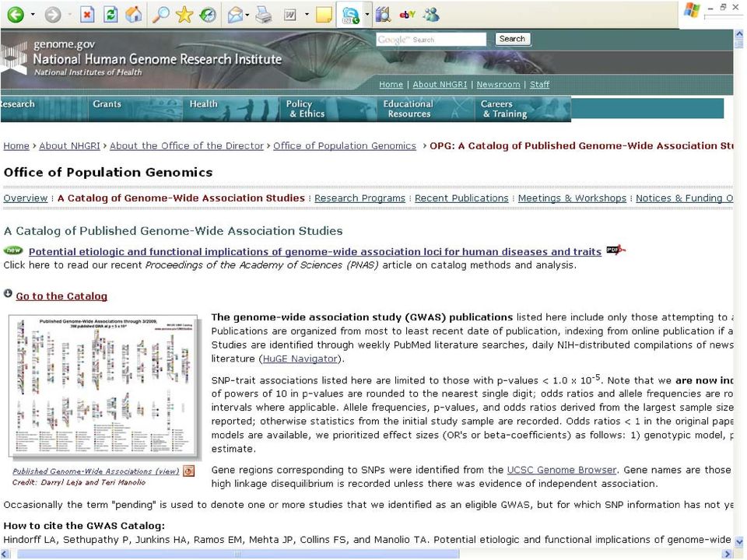Click the vertical scrollbar down arrow
Image resolution: width=747 pixels, height=560 pixels.
(x=739, y=542)
